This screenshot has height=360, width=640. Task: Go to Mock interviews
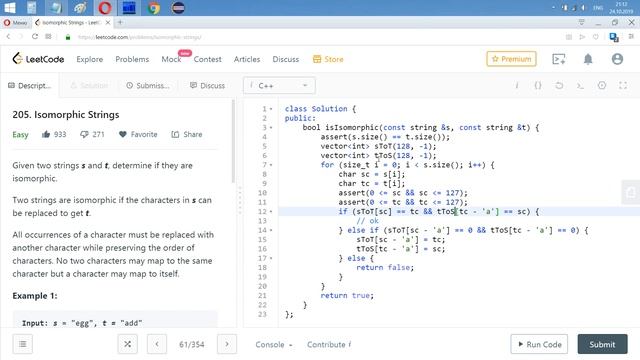(x=171, y=59)
